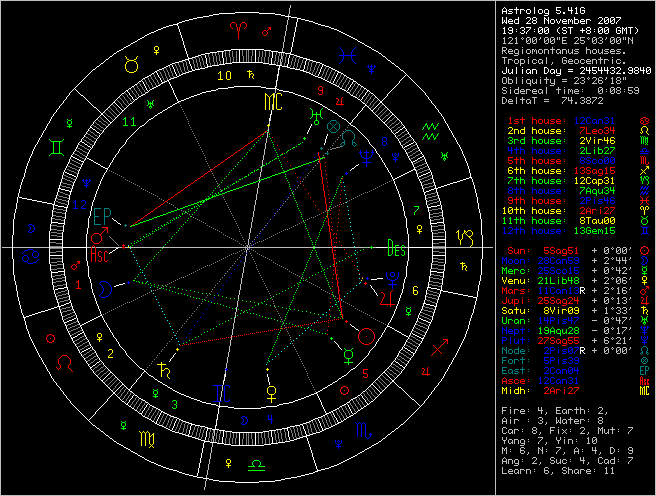Select red house number 5 on the wheel

[x=365, y=373]
